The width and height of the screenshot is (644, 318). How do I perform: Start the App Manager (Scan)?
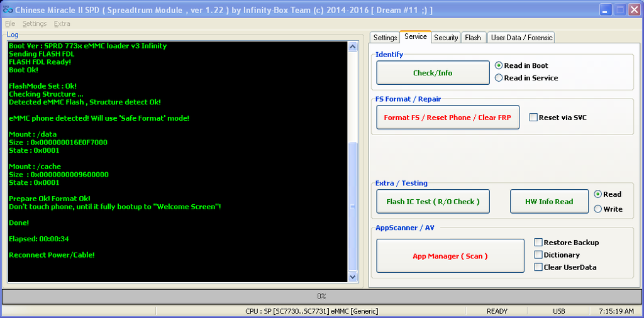click(450, 256)
